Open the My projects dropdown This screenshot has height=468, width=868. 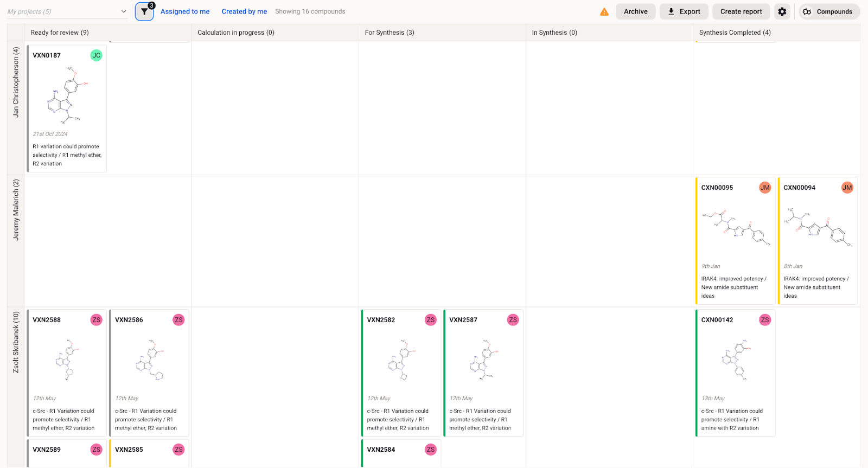(x=67, y=11)
